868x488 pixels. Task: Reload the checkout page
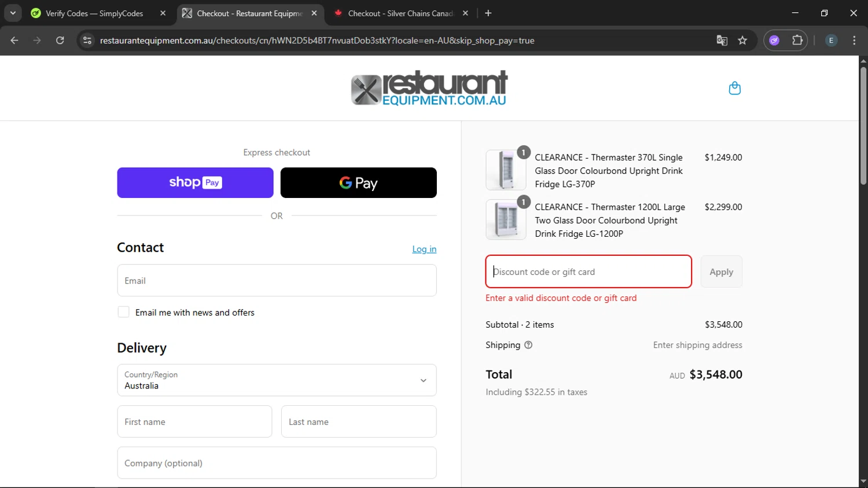[60, 41]
